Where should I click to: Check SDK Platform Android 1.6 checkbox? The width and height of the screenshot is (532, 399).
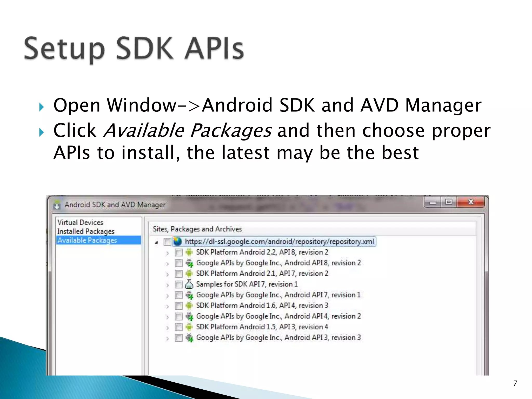178,306
